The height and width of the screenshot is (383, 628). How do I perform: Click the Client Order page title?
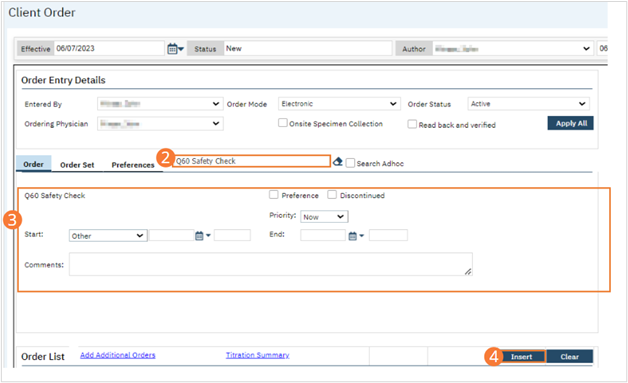pos(42,12)
